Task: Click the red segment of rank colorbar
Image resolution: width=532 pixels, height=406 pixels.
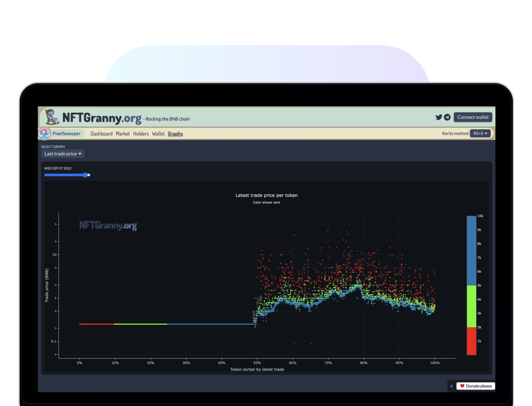Action: (471, 341)
